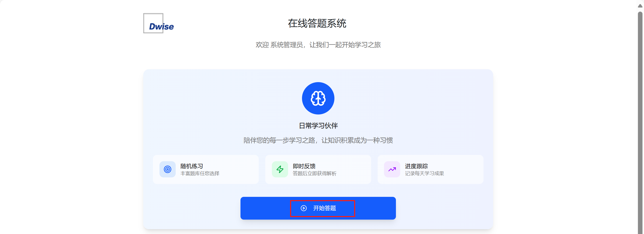Click the 陪伴您的每一步学习之路 tagline

coord(279,141)
